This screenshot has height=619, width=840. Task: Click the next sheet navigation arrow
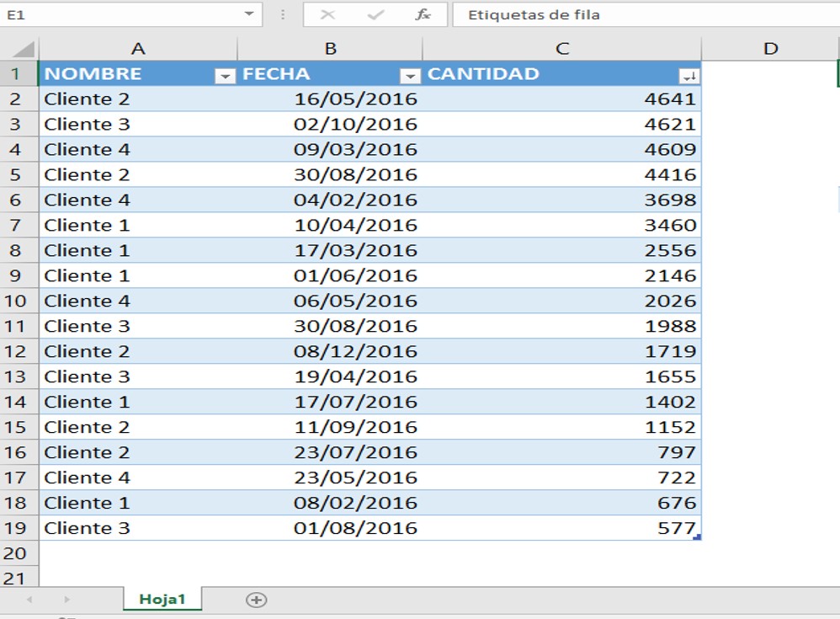[x=66, y=600]
